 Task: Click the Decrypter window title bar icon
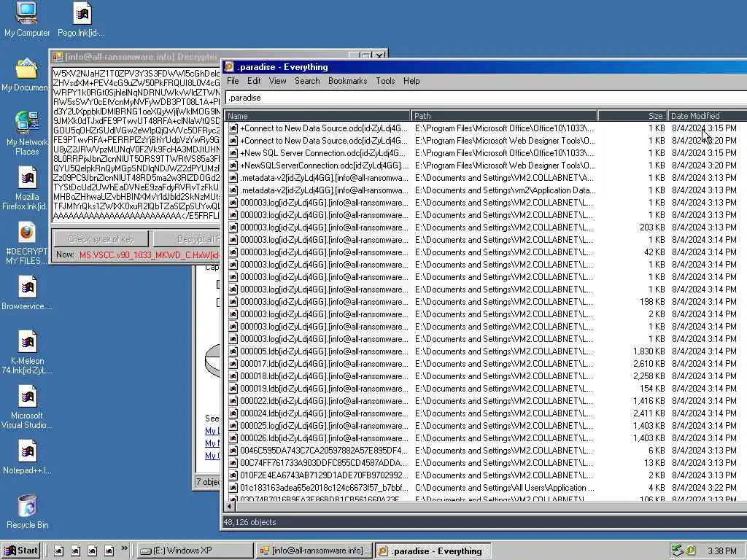pyautogui.click(x=58, y=57)
